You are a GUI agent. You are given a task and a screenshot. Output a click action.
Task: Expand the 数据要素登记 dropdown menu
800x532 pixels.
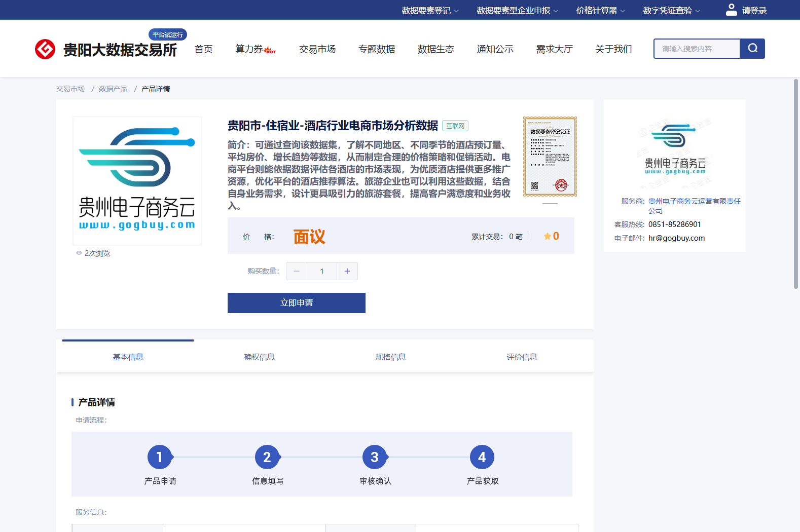430,10
